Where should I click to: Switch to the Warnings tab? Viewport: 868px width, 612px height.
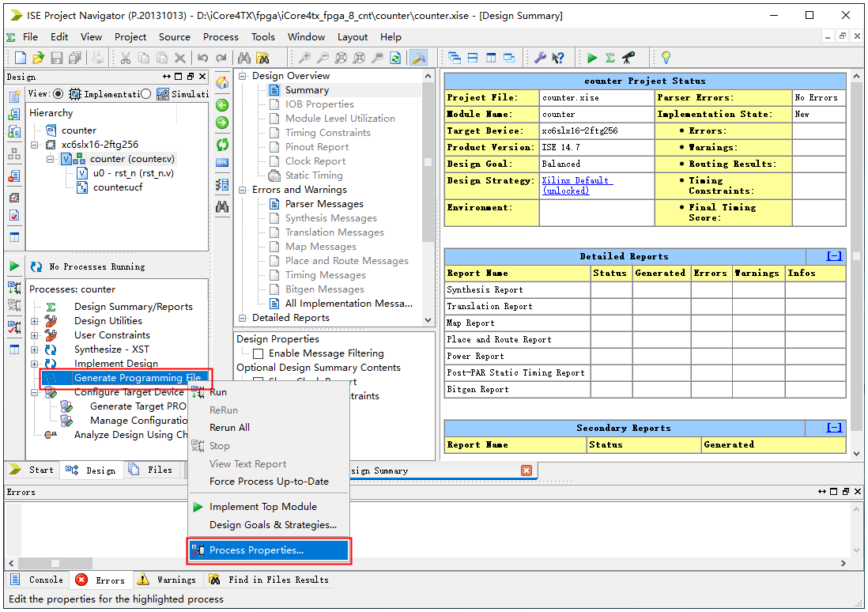[175, 580]
